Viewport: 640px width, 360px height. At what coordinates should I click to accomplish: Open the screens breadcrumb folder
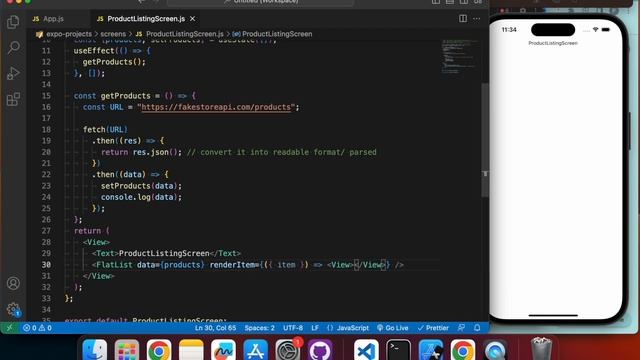(x=113, y=34)
